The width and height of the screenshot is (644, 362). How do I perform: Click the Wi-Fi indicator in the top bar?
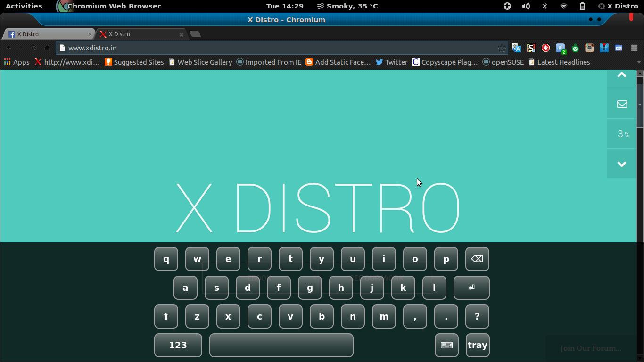[563, 6]
